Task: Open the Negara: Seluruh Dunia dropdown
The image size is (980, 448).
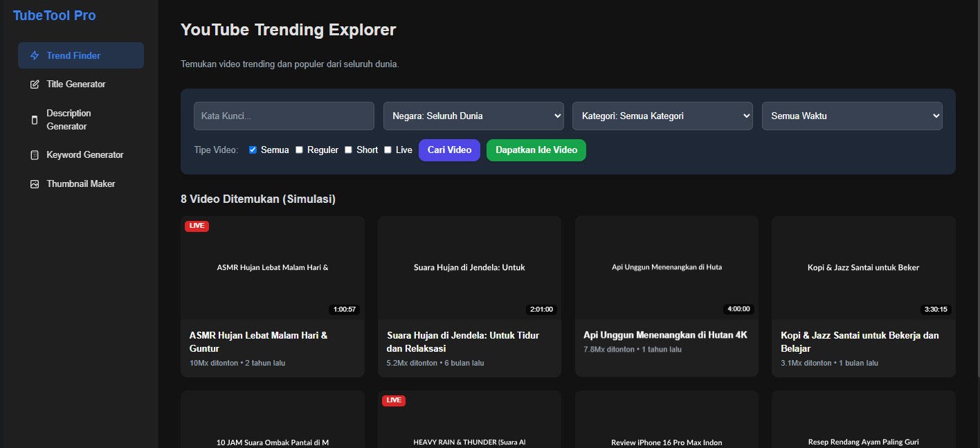Action: coord(473,116)
